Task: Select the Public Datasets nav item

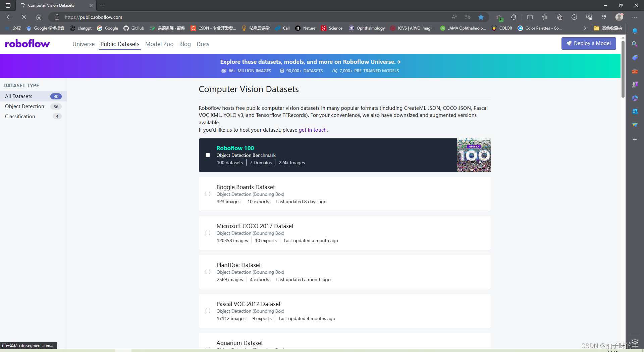Action: click(x=120, y=44)
